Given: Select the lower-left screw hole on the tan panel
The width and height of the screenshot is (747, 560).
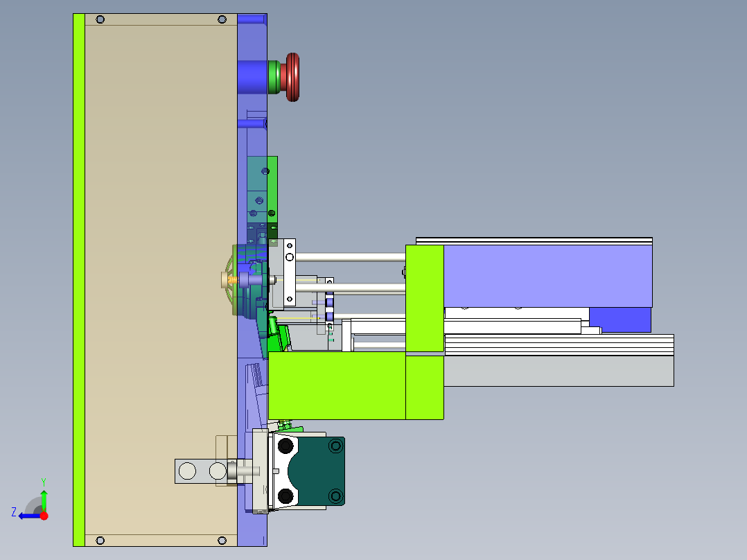Looking at the screenshot, I should 100,541.
